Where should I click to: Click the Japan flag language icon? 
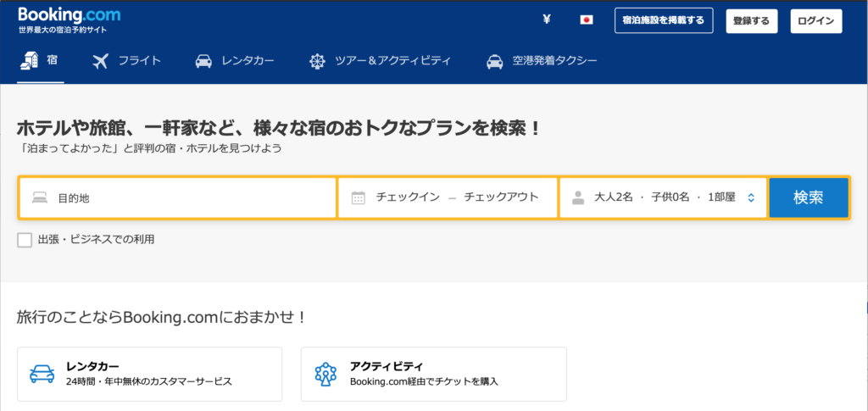[586, 20]
